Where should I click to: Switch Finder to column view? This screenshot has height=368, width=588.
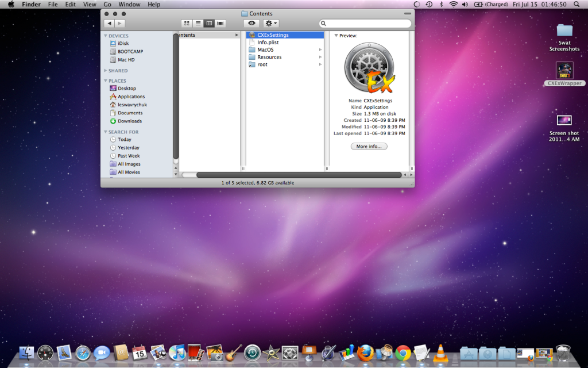point(209,23)
